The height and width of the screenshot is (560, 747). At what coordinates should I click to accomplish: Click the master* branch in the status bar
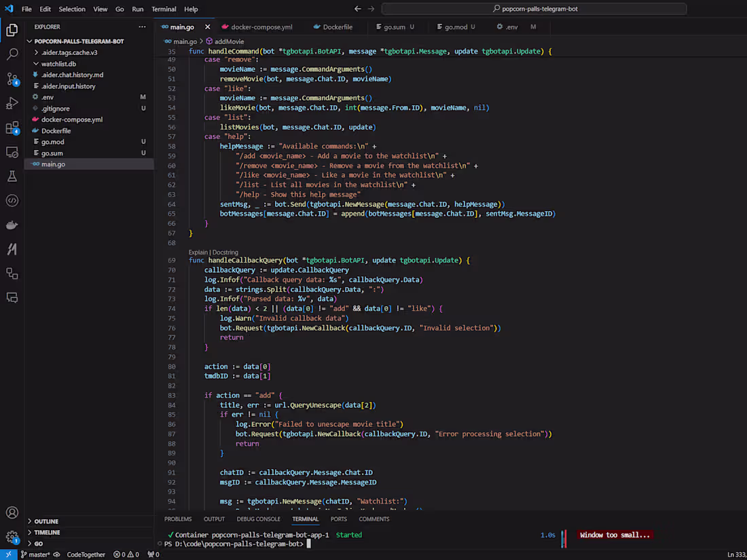(36, 555)
